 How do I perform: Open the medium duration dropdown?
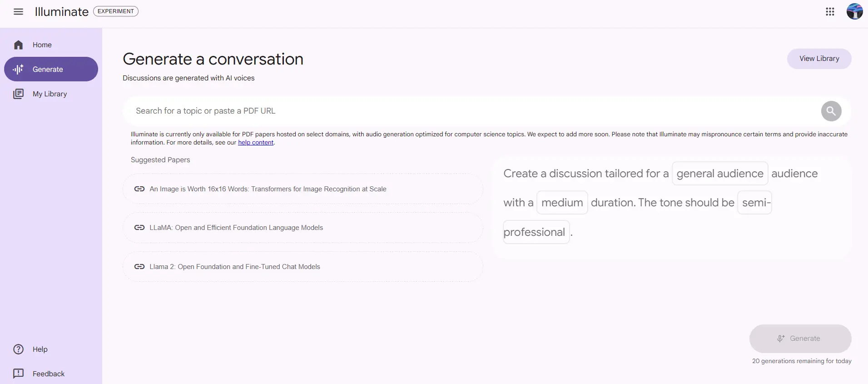[562, 203]
